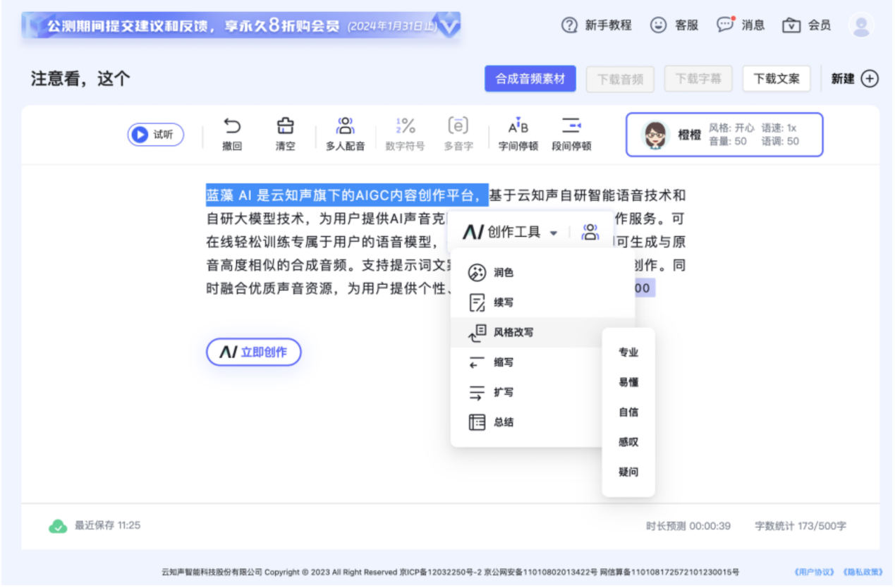Open the 新手教程 tutorial help icon
The height and width of the screenshot is (588, 895).
click(x=569, y=25)
